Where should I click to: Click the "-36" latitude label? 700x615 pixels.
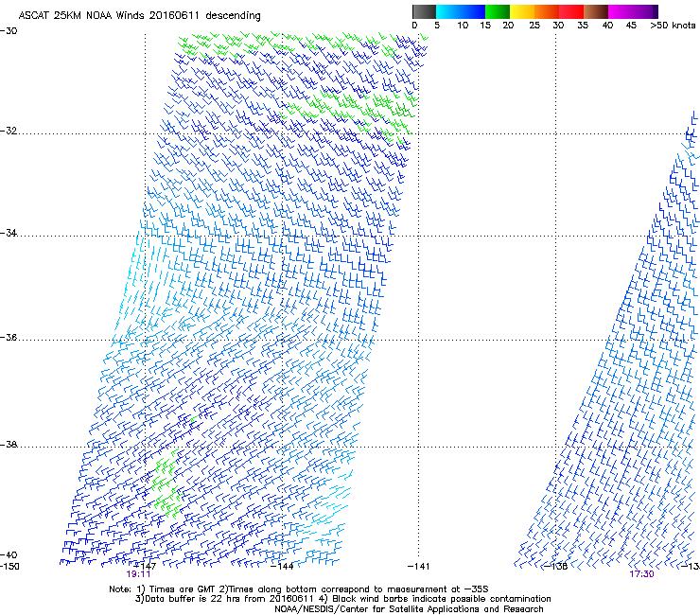[x=9, y=337]
